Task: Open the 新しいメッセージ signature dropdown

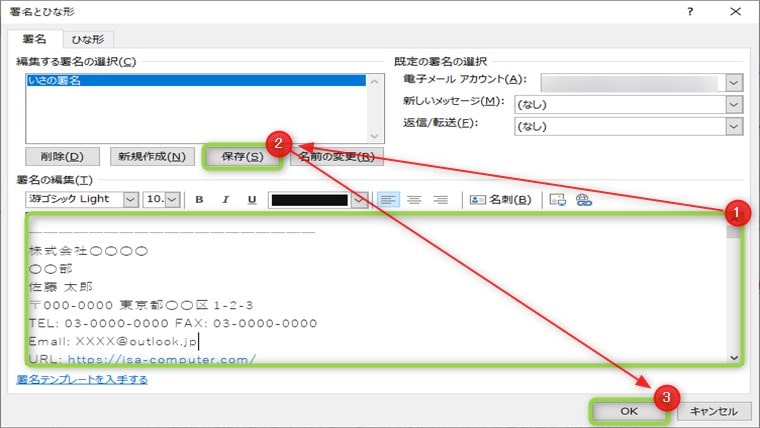Action: [734, 105]
